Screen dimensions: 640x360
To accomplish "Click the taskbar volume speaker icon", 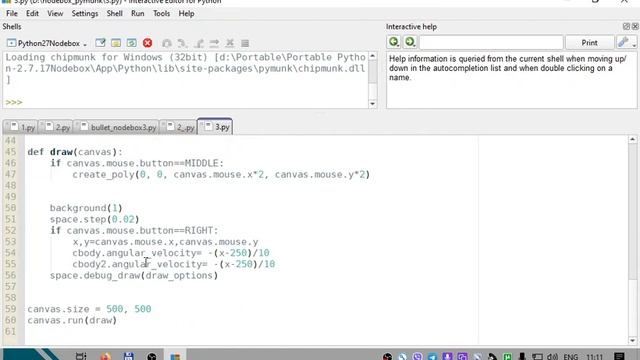I will (553, 357).
